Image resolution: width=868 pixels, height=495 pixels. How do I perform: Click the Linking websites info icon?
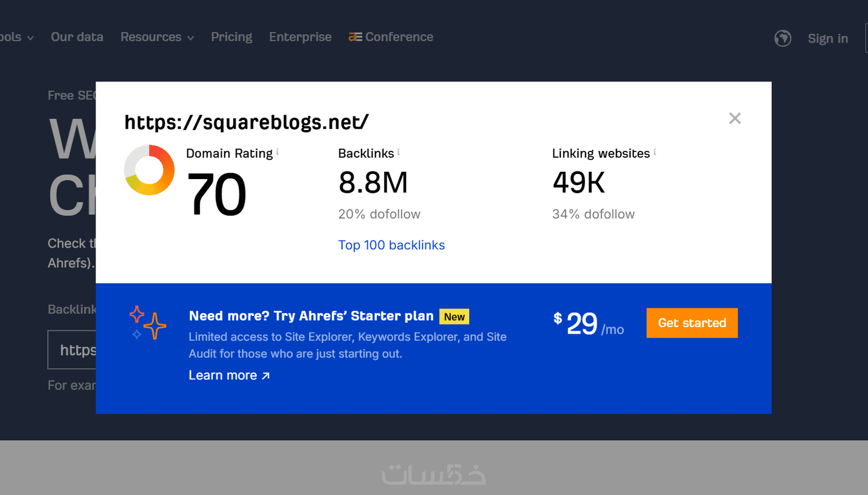coord(655,152)
